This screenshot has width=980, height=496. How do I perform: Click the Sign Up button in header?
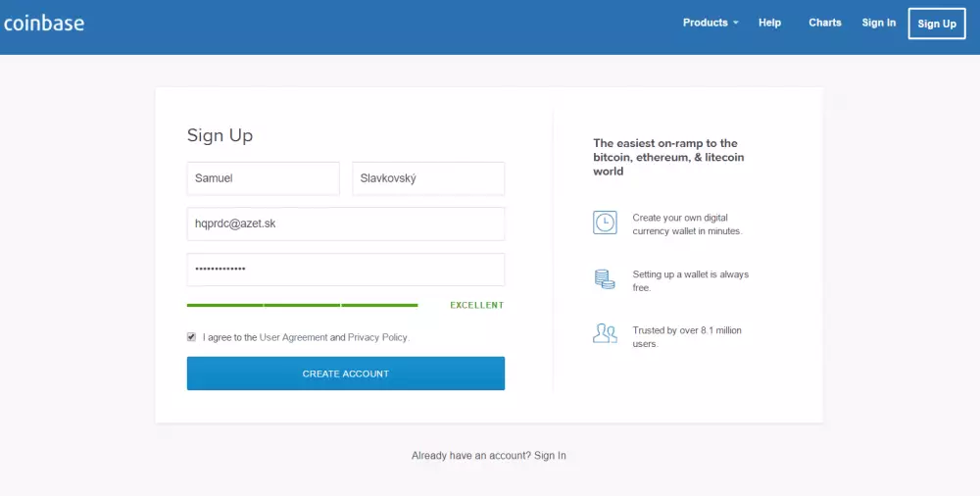(x=936, y=24)
